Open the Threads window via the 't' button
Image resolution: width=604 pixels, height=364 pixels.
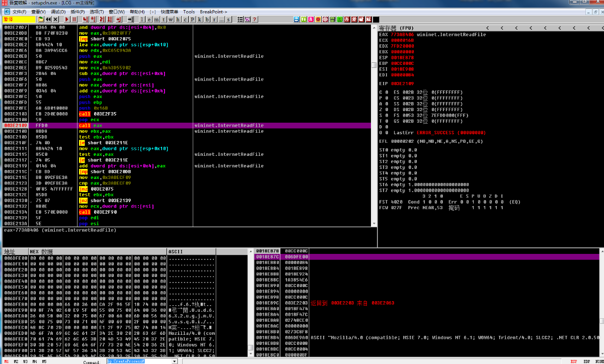coord(164,19)
